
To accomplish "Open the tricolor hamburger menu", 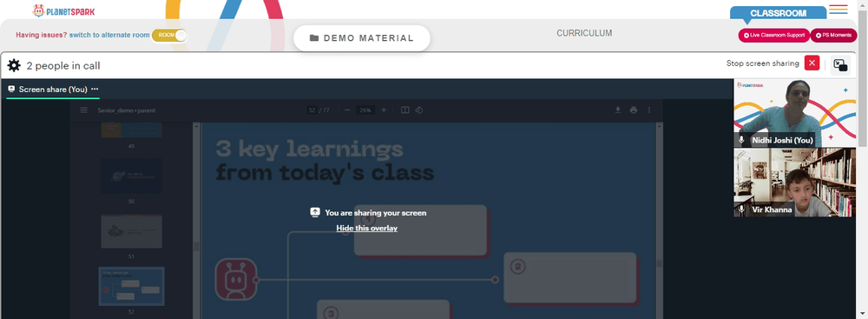I will point(838,10).
